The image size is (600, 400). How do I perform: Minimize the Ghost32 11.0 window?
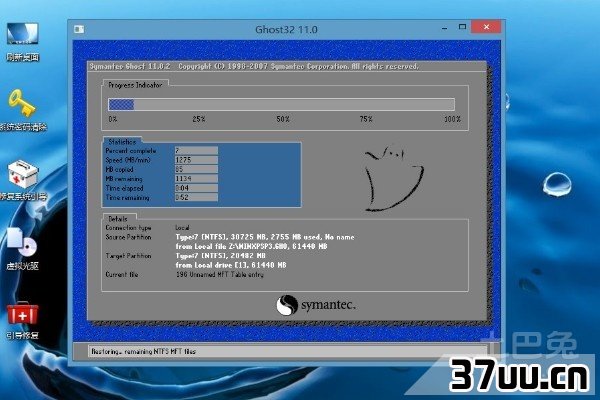[444, 28]
